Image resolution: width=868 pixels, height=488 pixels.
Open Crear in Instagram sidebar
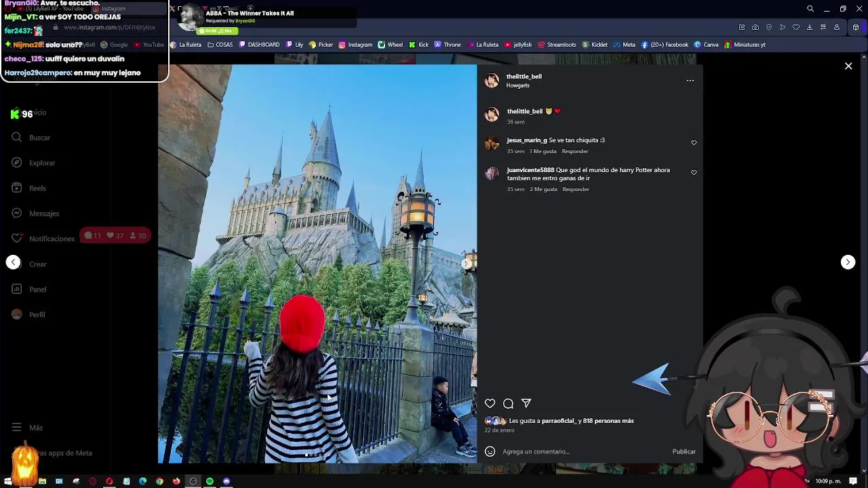point(29,264)
